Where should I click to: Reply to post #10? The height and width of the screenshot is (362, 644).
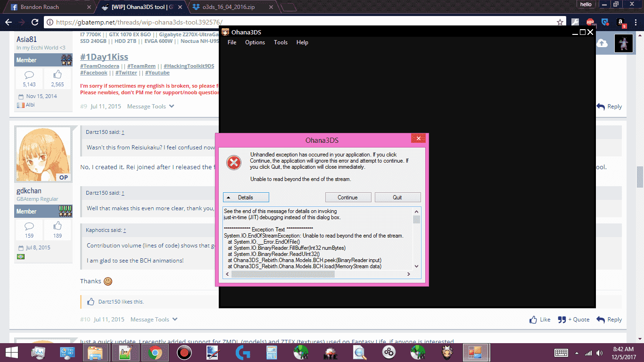pyautogui.click(x=609, y=320)
